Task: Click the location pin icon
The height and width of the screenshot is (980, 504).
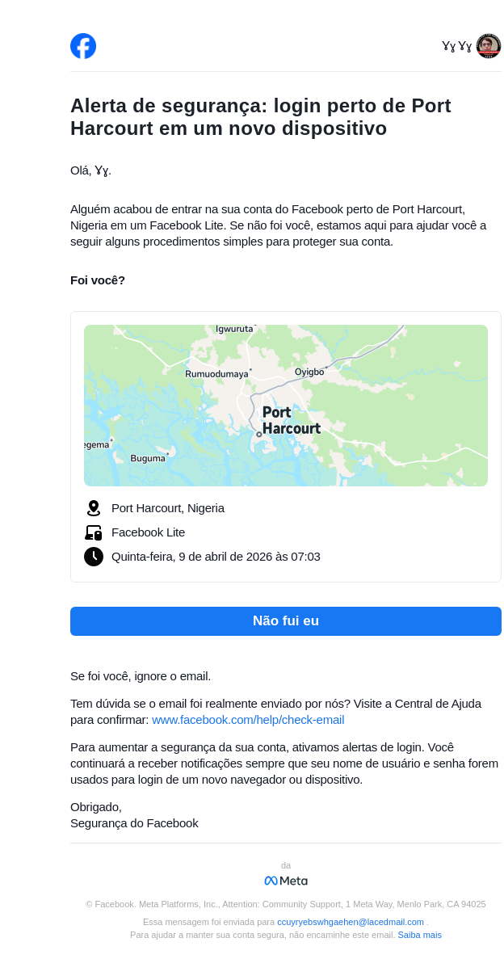Action: 94,508
